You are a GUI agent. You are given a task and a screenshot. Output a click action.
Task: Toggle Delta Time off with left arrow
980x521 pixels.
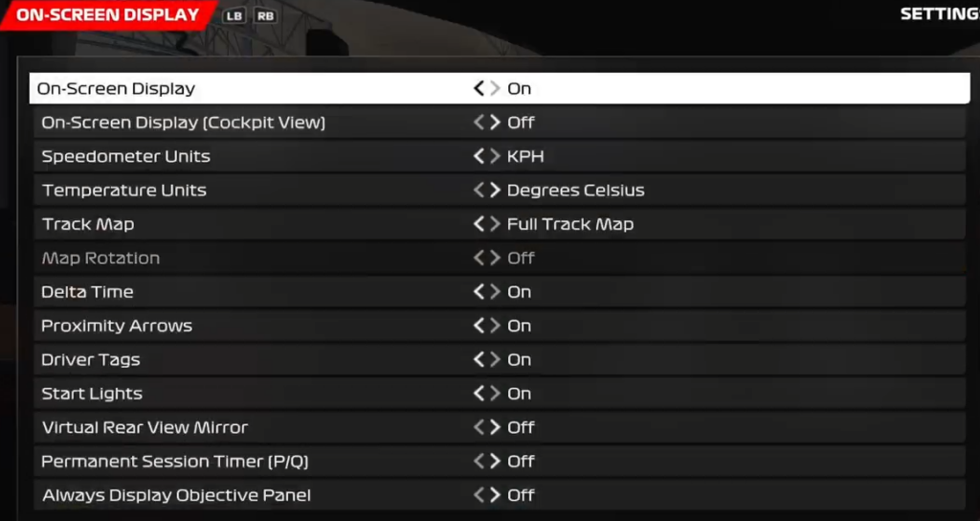pos(479,291)
